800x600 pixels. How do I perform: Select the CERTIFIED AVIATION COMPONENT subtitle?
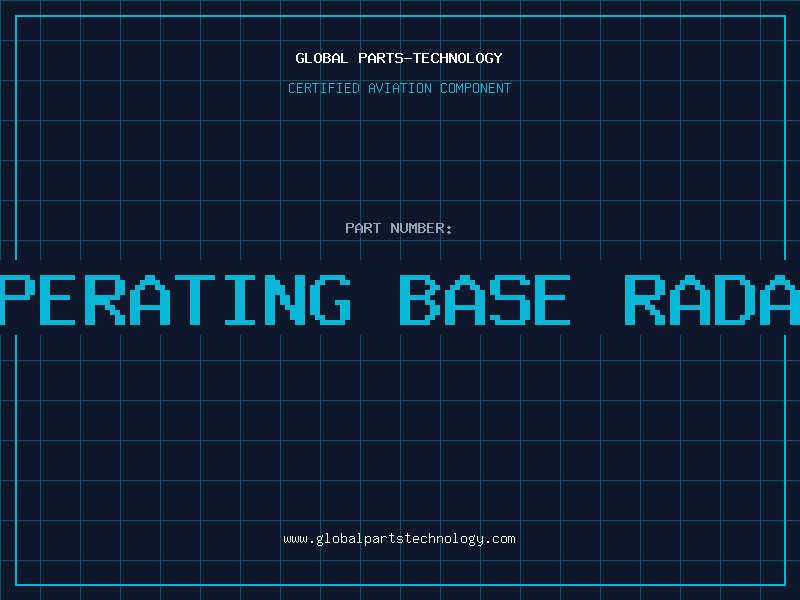399,88
